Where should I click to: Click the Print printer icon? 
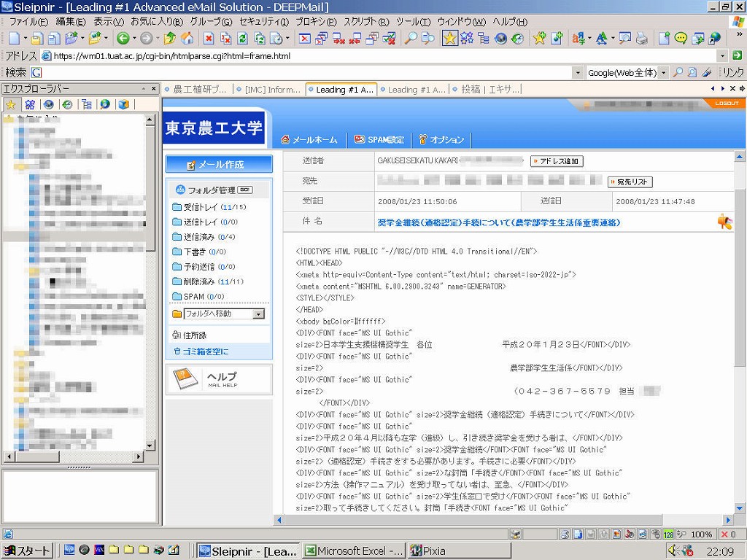click(x=642, y=38)
